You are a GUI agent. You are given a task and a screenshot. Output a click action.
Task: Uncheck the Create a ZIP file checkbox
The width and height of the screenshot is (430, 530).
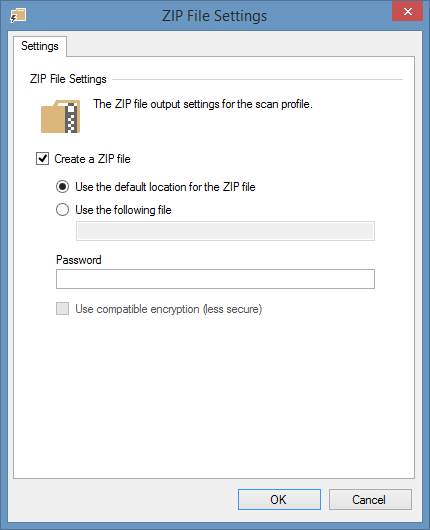point(42,159)
